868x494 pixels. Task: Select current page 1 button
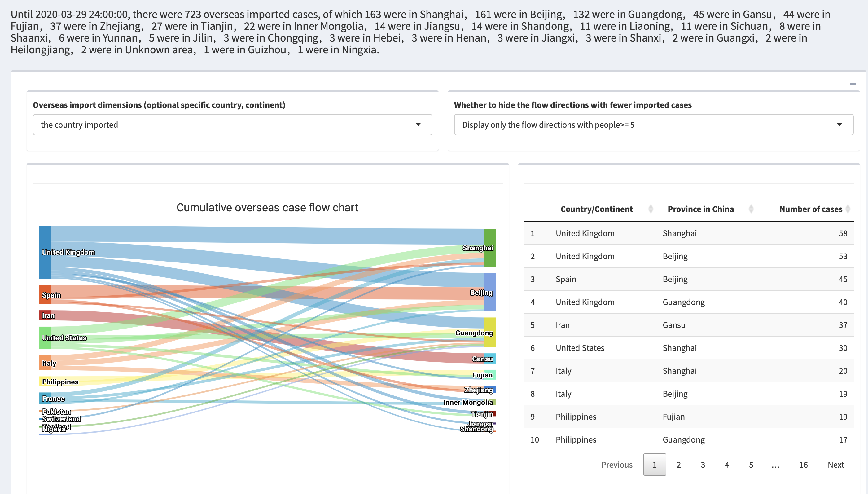coord(654,465)
